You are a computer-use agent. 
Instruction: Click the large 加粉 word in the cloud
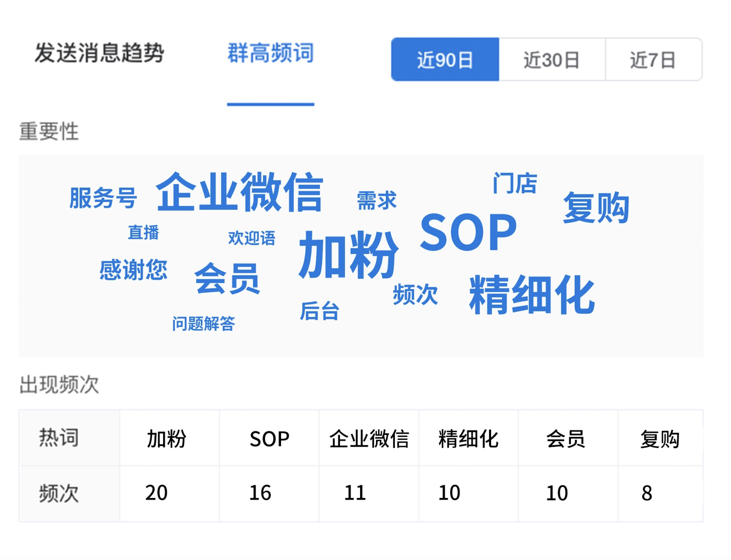pyautogui.click(x=349, y=255)
